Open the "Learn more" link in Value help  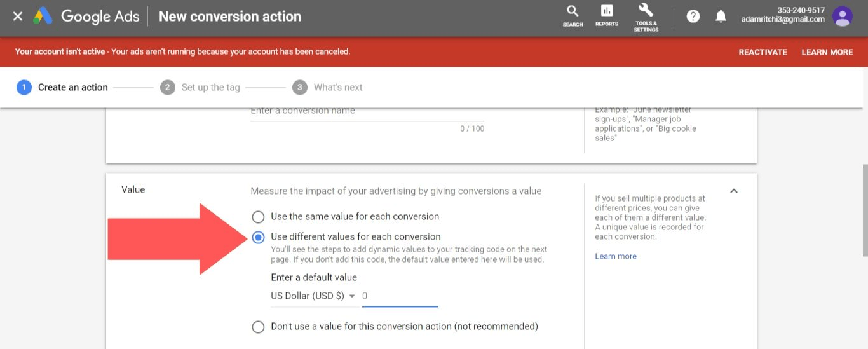(615, 256)
